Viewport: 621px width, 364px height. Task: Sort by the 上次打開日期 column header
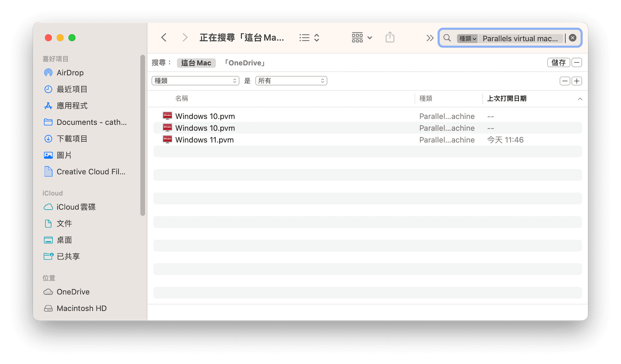point(507,98)
